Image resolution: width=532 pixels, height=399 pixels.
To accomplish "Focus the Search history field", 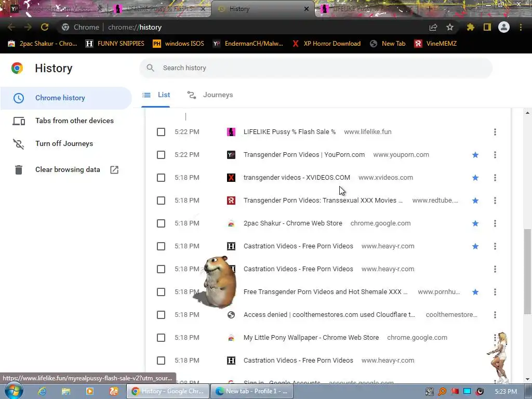I will 316,68.
